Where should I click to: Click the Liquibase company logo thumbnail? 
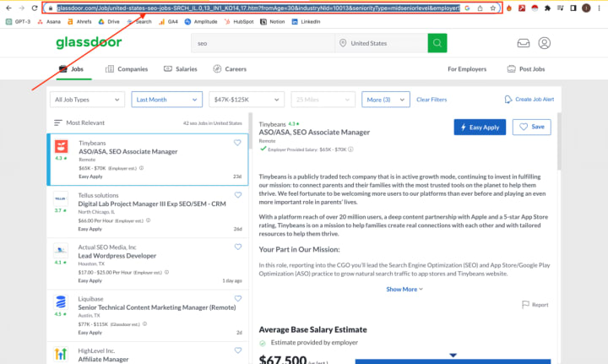61,302
